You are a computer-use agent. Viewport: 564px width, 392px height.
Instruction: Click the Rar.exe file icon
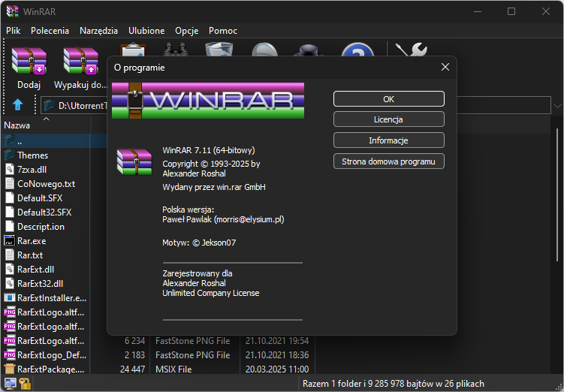10,240
